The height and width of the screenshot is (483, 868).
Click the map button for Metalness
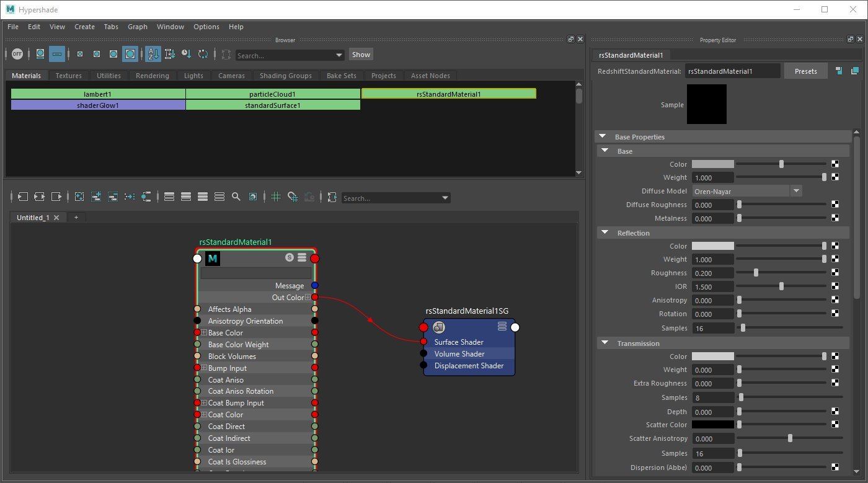coord(835,218)
